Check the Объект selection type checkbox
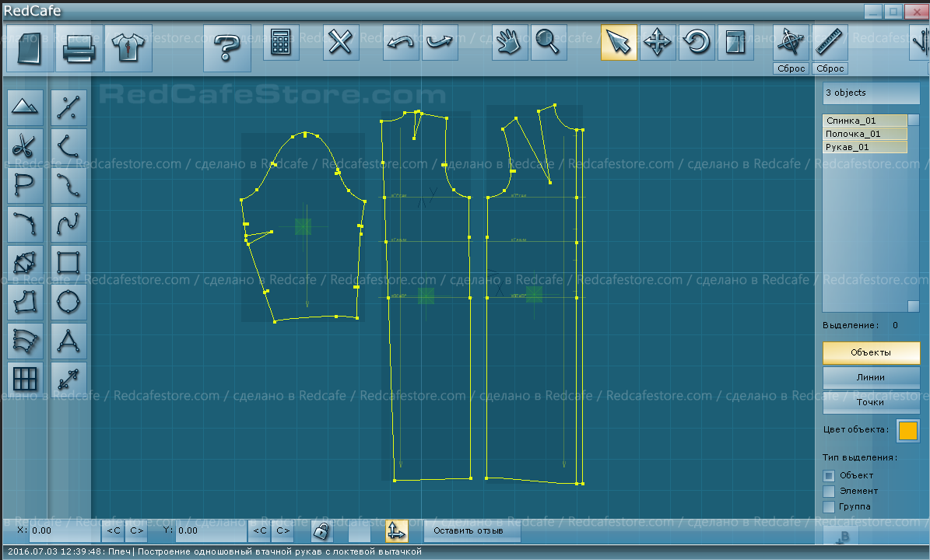This screenshot has height=560, width=930. pyautogui.click(x=829, y=475)
